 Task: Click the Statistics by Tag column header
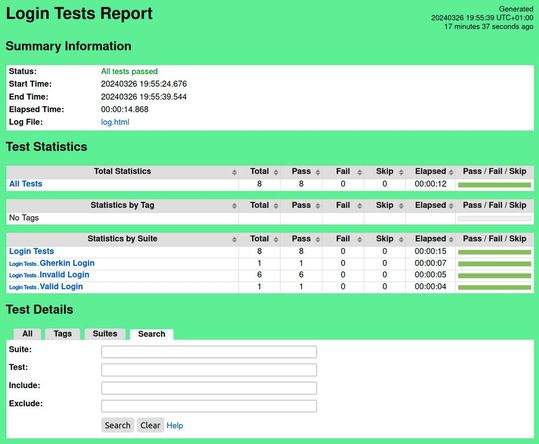coord(122,205)
